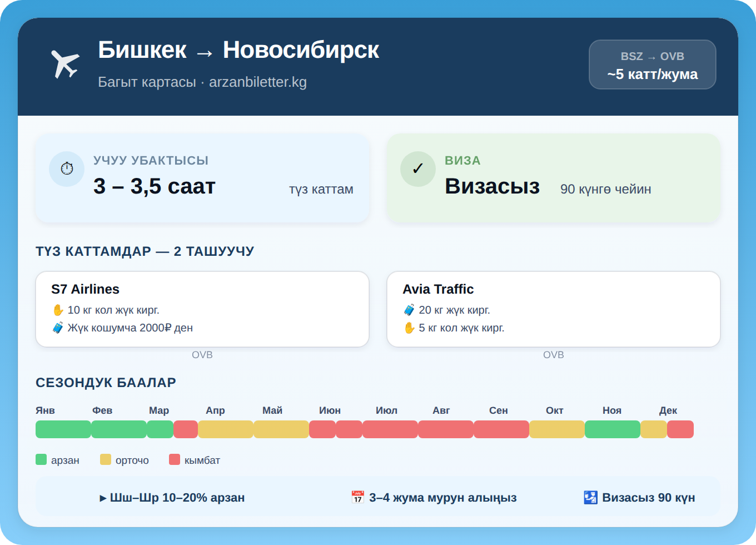Expand the Шш–Шр 10–20% арзан row

[x=173, y=497]
